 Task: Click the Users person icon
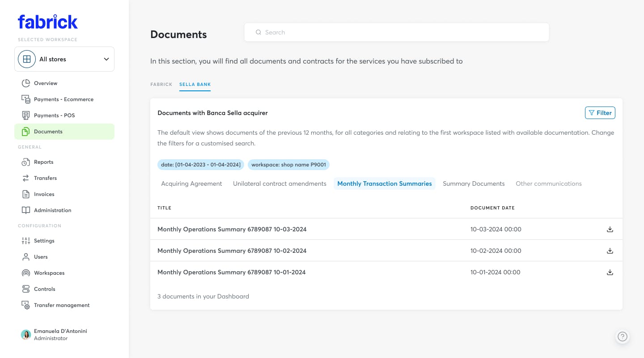click(26, 257)
